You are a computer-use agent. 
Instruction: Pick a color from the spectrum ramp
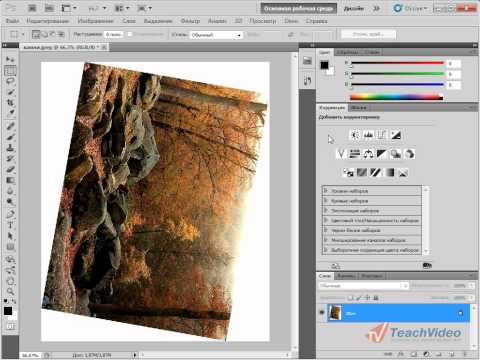tap(397, 97)
